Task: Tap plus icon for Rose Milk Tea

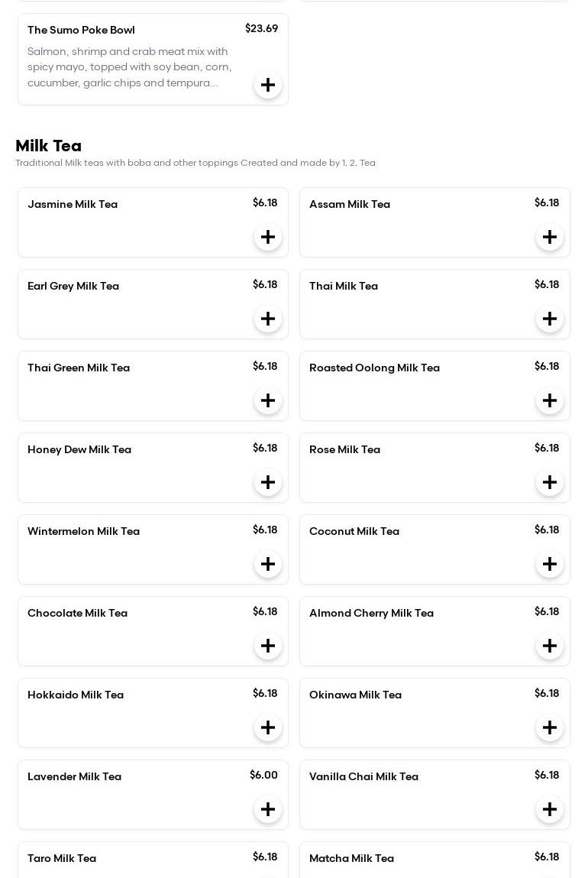Action: click(550, 482)
